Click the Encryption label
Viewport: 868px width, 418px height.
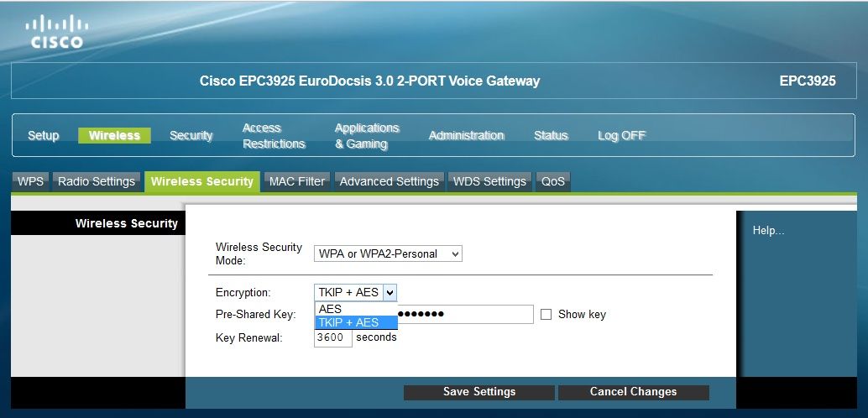coord(243,293)
